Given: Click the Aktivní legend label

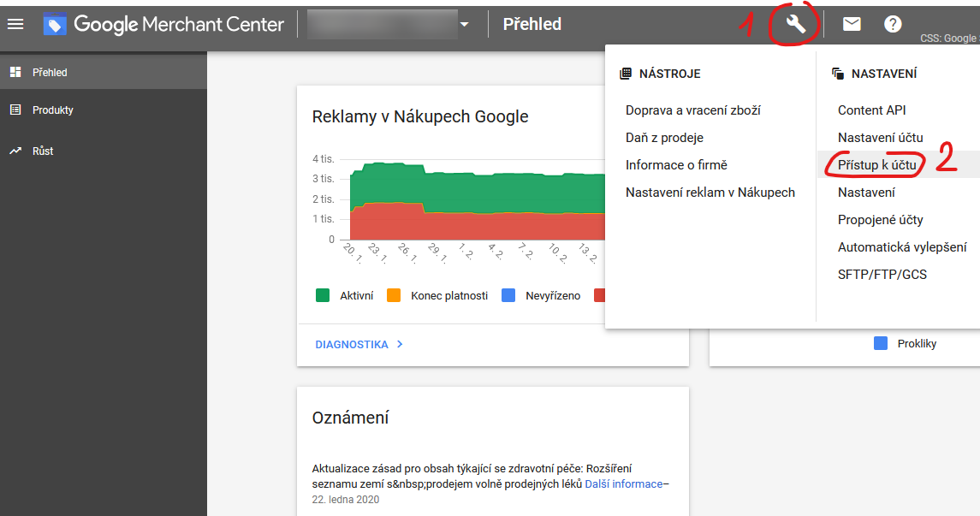Looking at the screenshot, I should [x=356, y=296].
